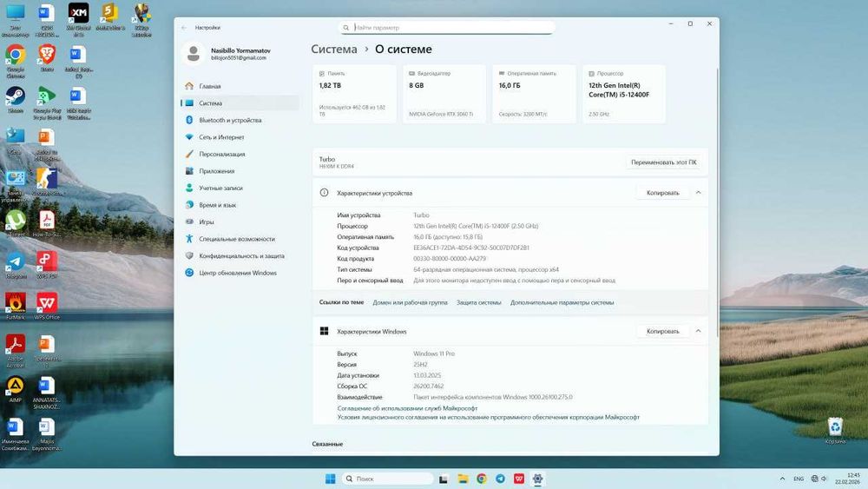Screen dimensions: 868x489
Task: Open Task View from the taskbar
Action: click(x=444, y=479)
